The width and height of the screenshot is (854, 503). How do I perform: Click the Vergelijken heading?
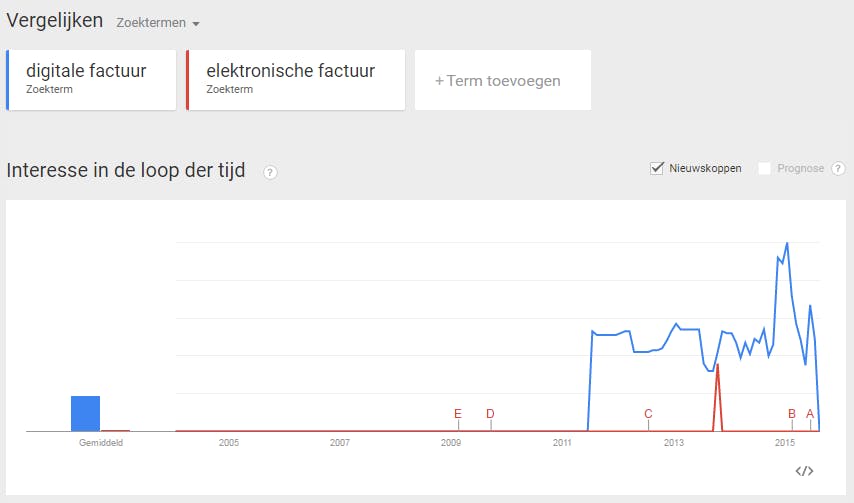(54, 21)
